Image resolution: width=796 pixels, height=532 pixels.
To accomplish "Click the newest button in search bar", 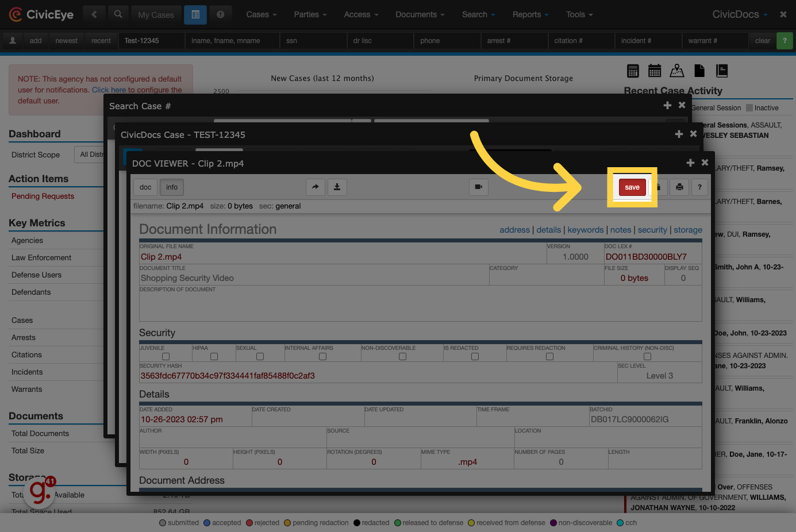I will tap(67, 41).
